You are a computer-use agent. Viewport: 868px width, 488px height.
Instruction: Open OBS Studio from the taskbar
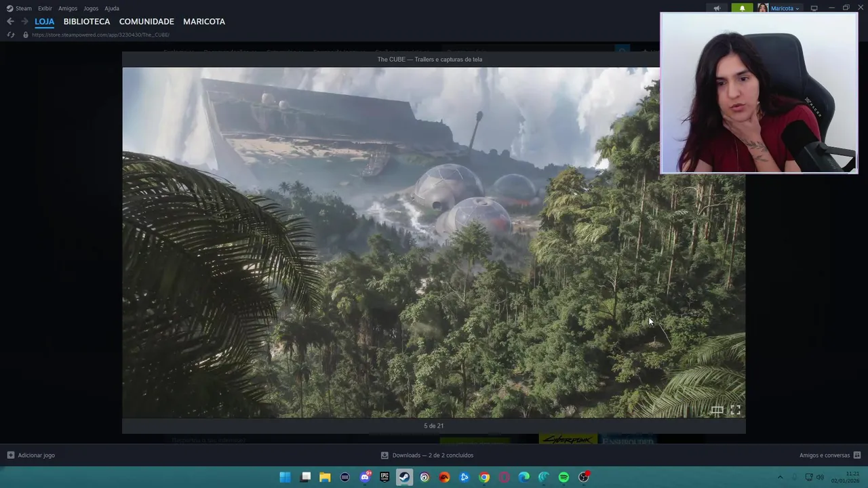point(583,477)
